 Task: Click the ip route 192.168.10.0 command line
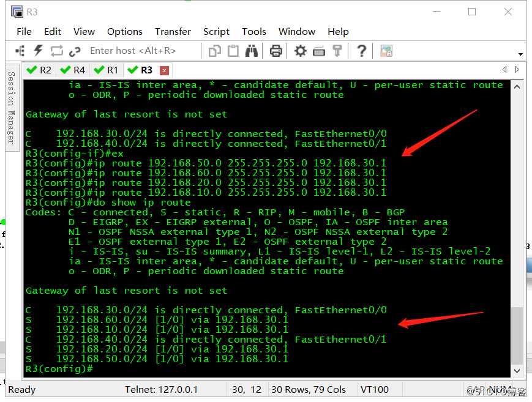tap(206, 193)
